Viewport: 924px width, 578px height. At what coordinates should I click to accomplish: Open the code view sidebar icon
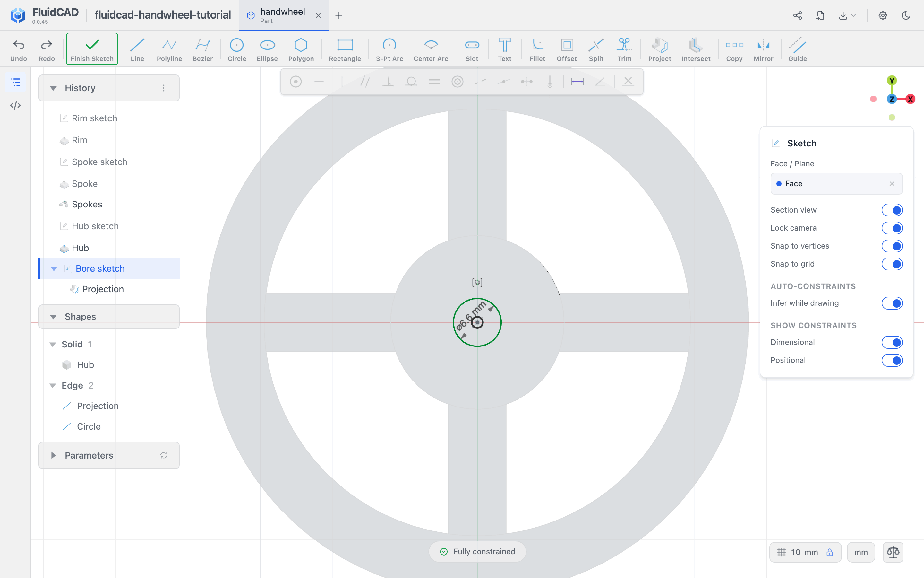pyautogui.click(x=16, y=105)
